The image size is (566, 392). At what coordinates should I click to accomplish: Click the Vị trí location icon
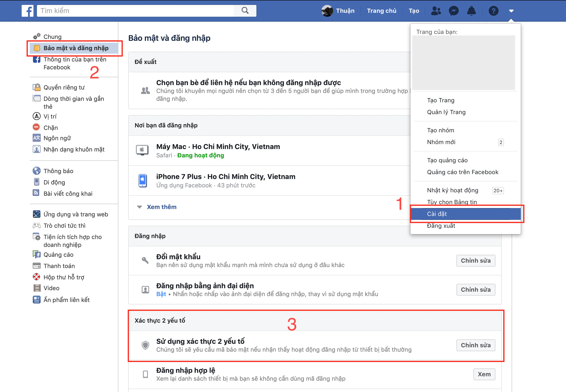(37, 116)
